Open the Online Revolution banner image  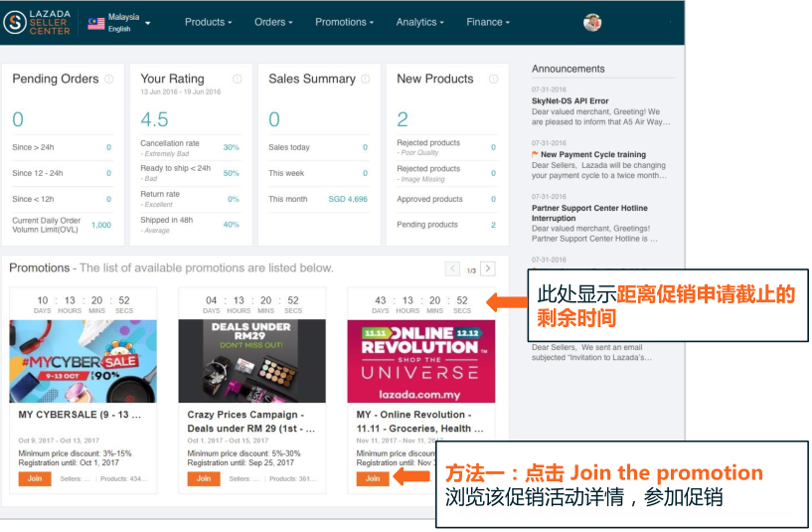[x=421, y=361]
